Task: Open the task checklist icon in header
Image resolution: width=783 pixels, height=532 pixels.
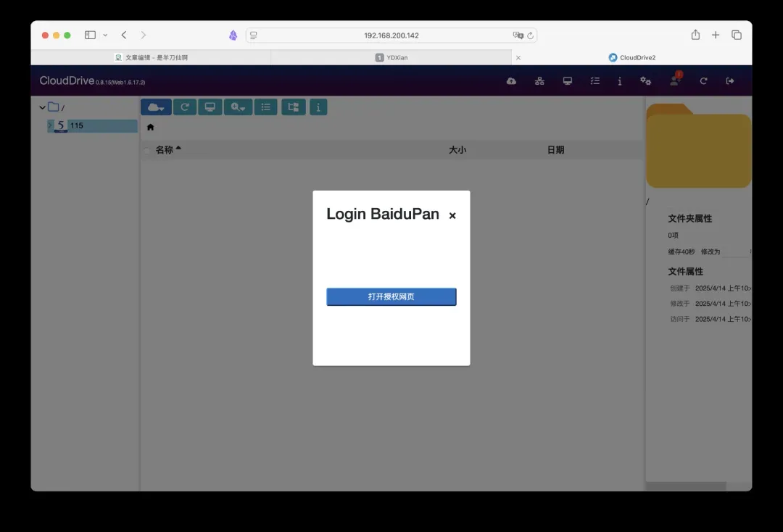Action: point(594,81)
